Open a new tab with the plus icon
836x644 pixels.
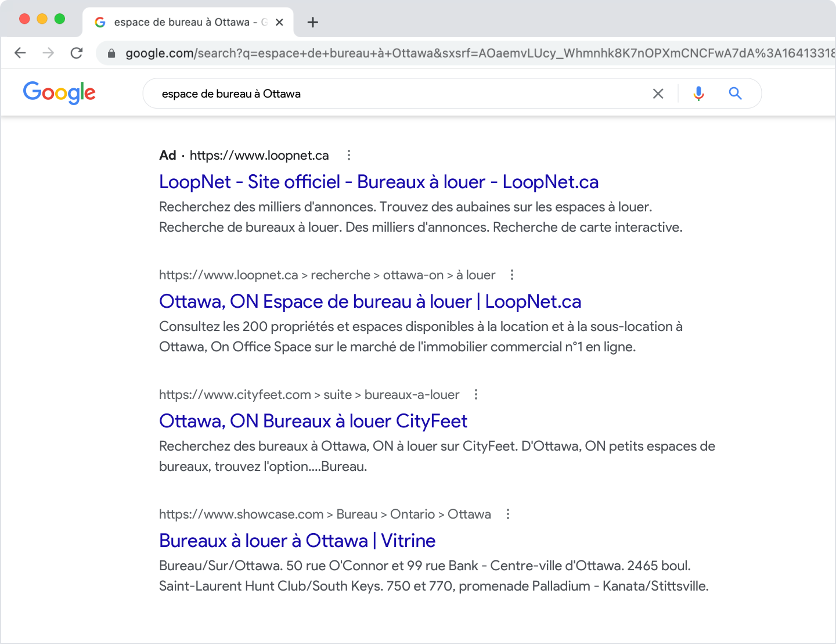coord(313,22)
